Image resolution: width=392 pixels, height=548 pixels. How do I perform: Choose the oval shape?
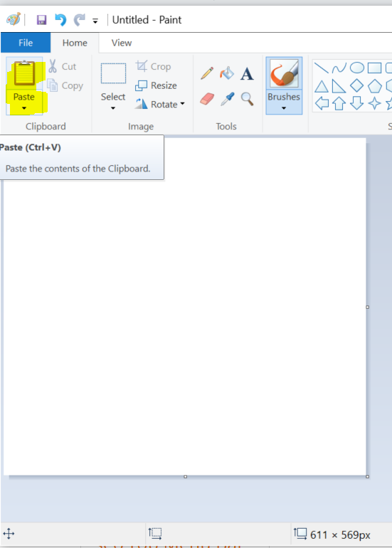[356, 68]
